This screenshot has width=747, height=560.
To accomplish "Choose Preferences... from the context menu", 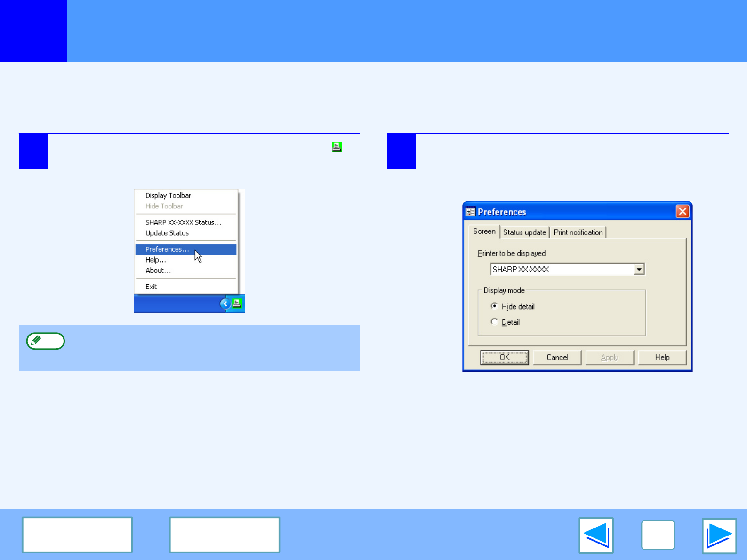I will [167, 249].
